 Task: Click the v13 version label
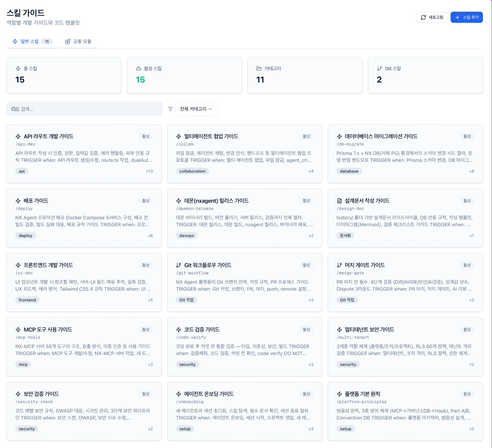click(x=149, y=171)
